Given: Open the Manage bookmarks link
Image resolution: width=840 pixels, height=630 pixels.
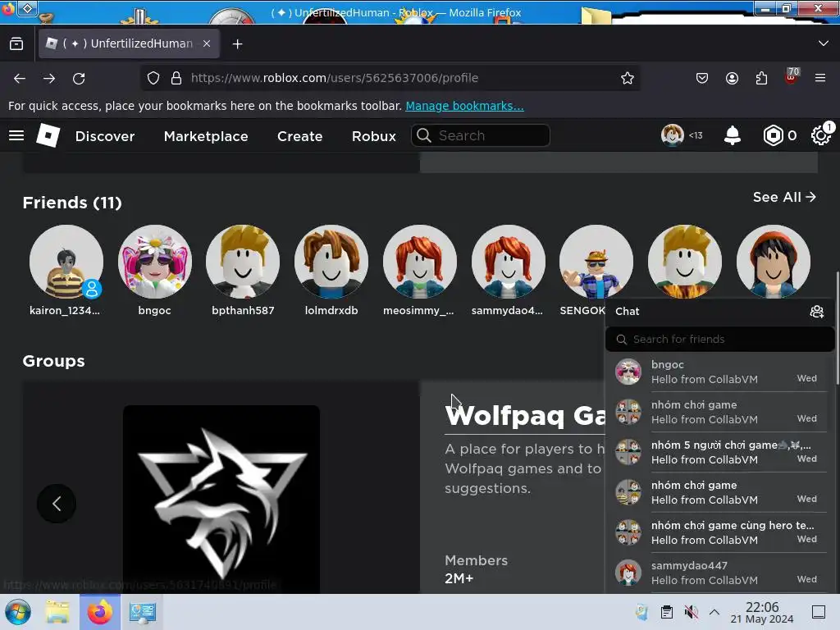Looking at the screenshot, I should tap(464, 106).
